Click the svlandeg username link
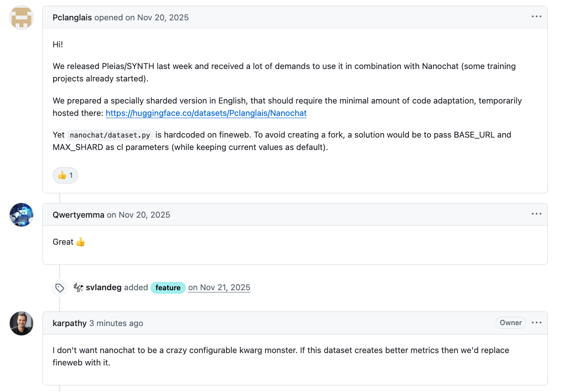This screenshot has height=392, width=562. click(x=104, y=288)
